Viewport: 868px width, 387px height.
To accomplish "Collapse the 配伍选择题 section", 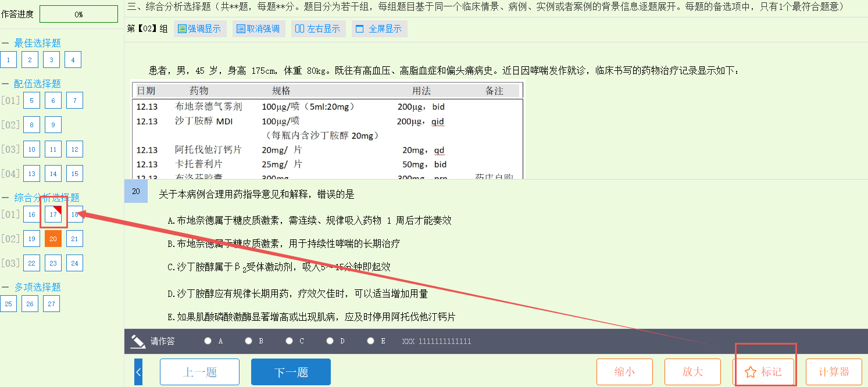I will tap(5, 84).
